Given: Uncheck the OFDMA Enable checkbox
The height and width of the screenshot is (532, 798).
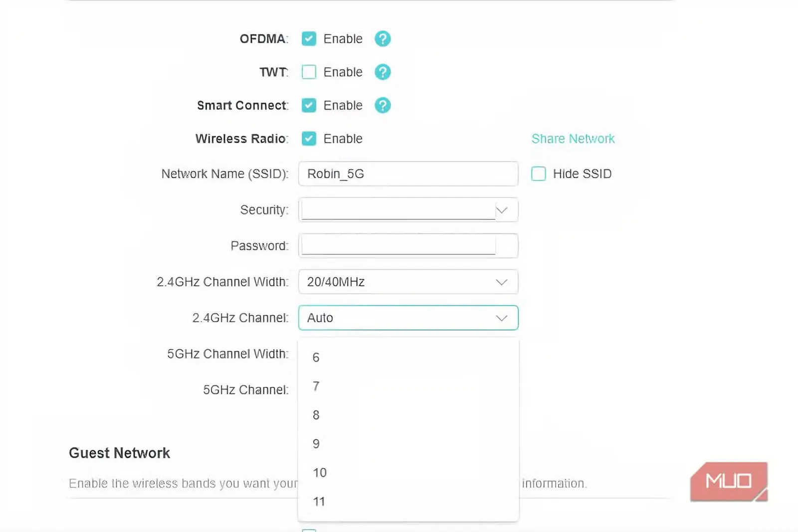Looking at the screenshot, I should tap(309, 39).
